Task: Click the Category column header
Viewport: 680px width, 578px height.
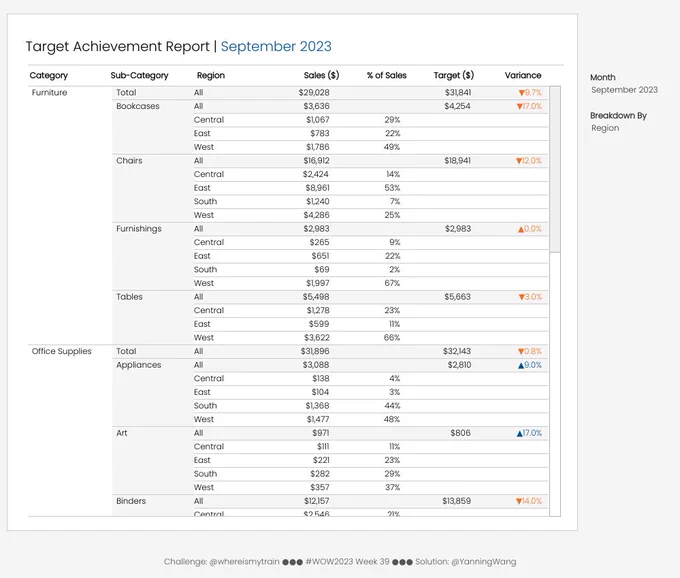Action: pos(49,75)
